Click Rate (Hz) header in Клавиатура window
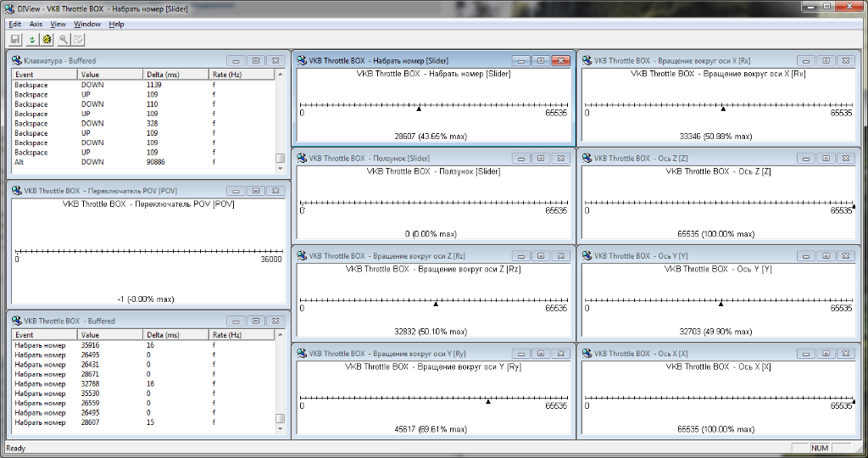 click(x=242, y=74)
